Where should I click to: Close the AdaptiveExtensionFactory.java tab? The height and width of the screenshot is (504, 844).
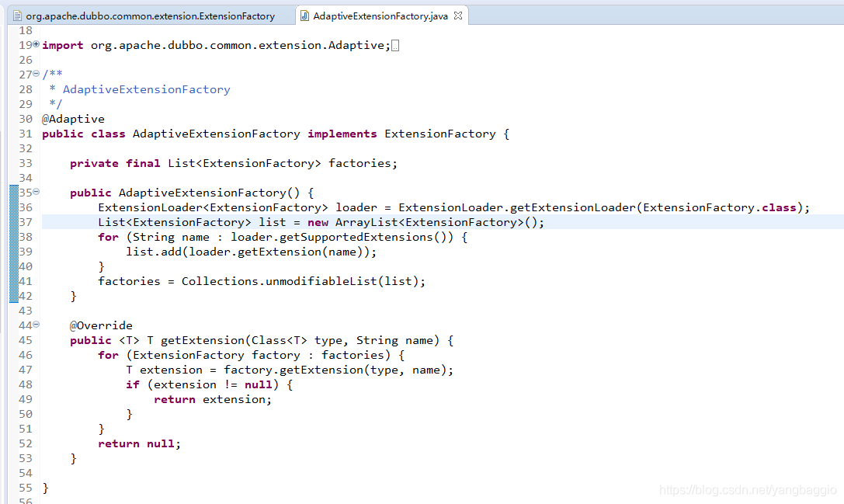click(x=458, y=16)
